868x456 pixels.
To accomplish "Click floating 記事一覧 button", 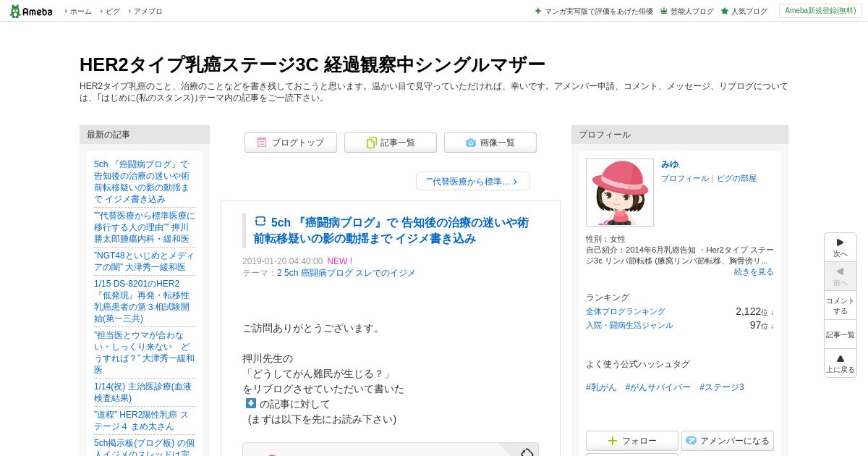I will (x=841, y=334).
